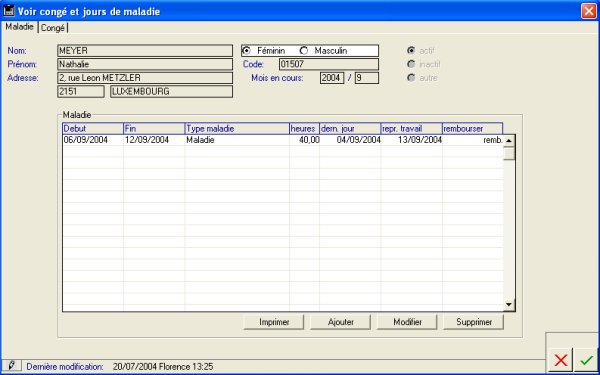Screen dimensions: 600x375
Task: Click scrollbar down arrow in Maladie table
Action: click(x=509, y=305)
